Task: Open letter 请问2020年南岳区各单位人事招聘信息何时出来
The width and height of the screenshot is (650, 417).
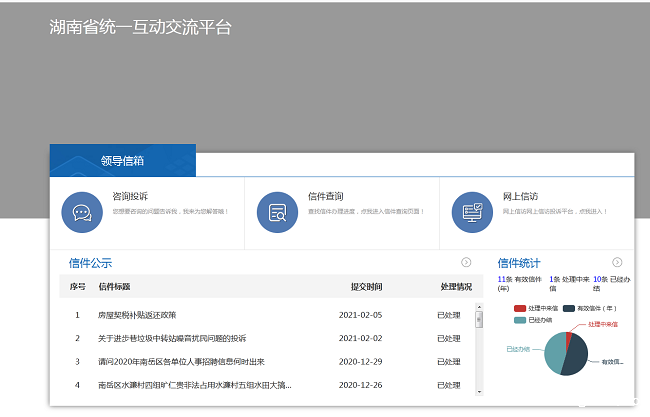Action: click(x=181, y=361)
